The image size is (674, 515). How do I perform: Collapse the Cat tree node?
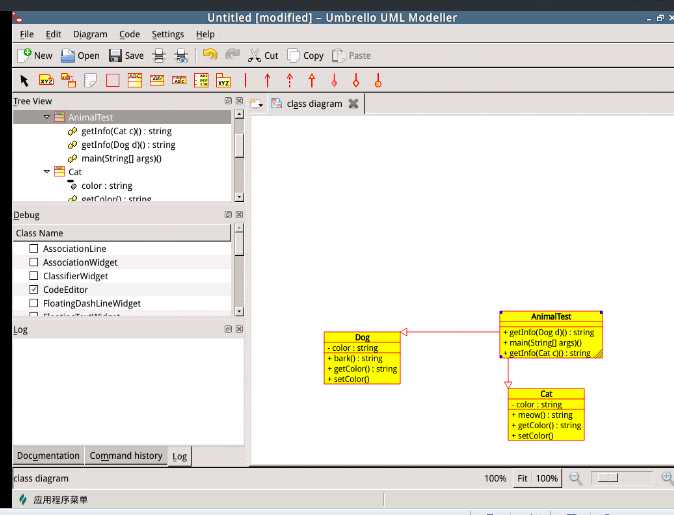(46, 172)
